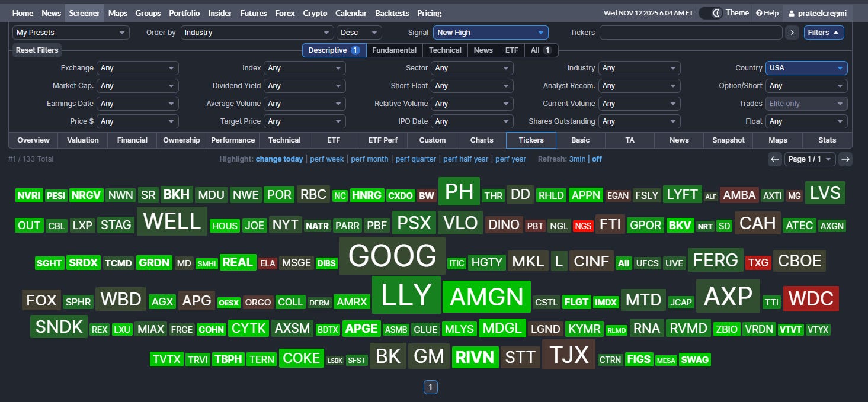This screenshot has width=868, height=402.
Task: Open the FERG ticker tile
Action: 716,260
